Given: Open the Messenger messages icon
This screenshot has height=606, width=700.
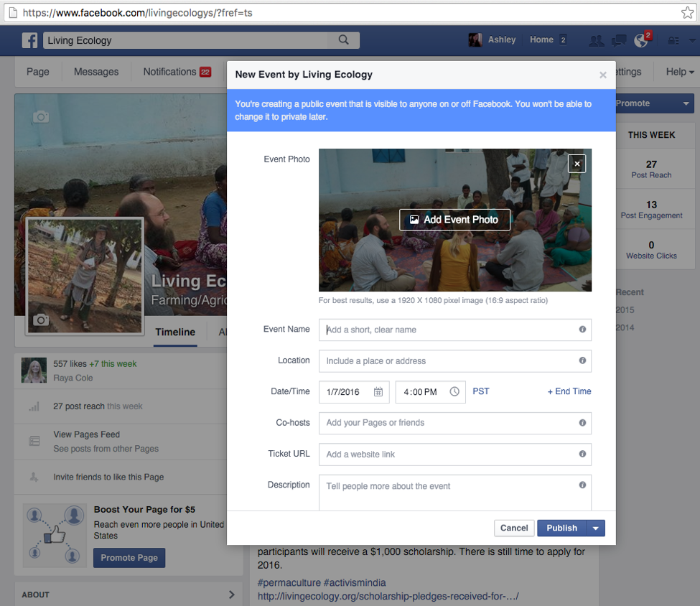Looking at the screenshot, I should pyautogui.click(x=618, y=41).
